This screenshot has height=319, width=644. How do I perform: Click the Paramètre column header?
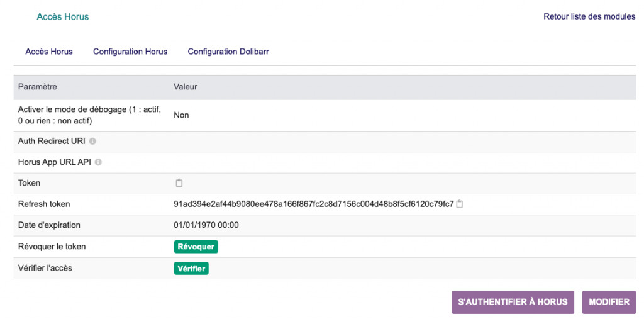point(37,87)
